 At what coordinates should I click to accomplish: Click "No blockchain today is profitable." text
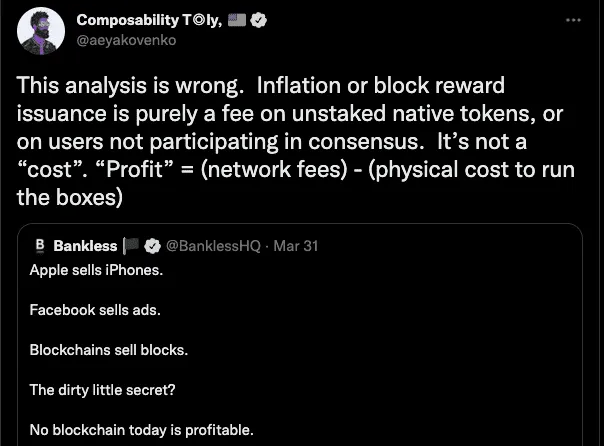coord(142,430)
